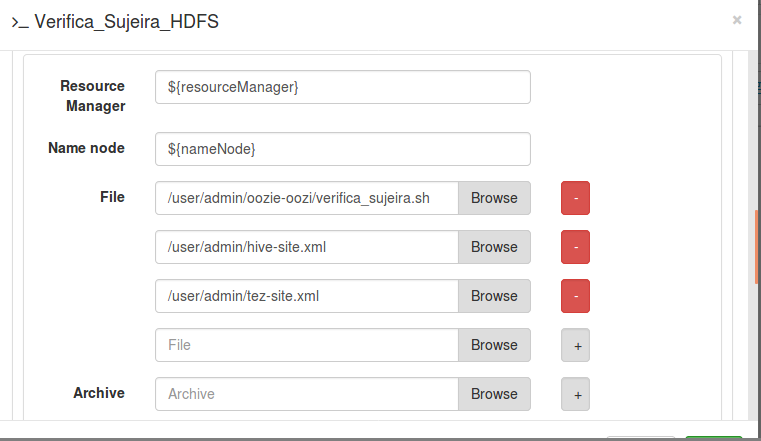Browse to change the tez-site.xml path
761x441 pixels.
pyautogui.click(x=494, y=296)
